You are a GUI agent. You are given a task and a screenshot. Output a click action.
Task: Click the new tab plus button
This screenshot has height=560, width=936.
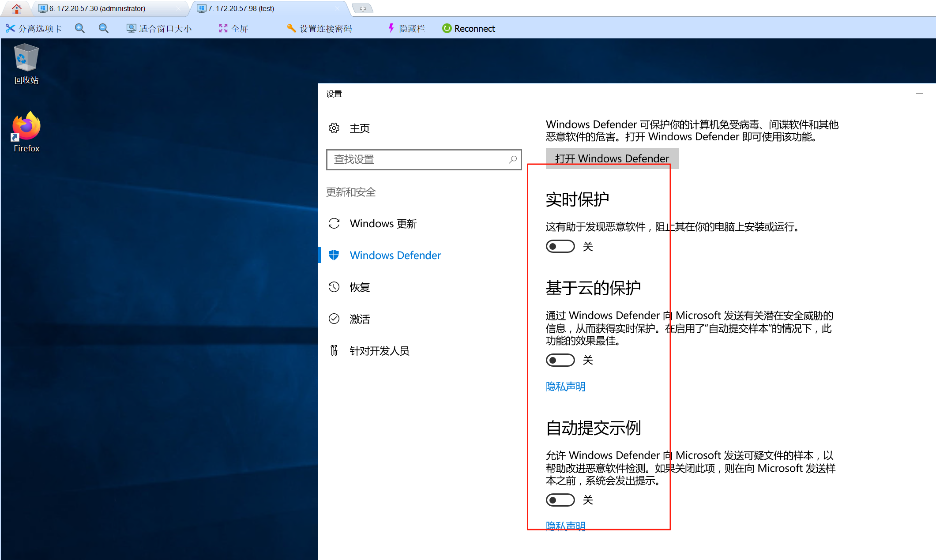point(363,8)
